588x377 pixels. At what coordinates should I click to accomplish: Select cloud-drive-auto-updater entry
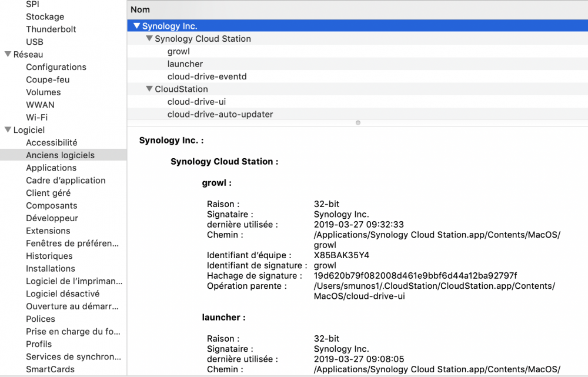(220, 114)
